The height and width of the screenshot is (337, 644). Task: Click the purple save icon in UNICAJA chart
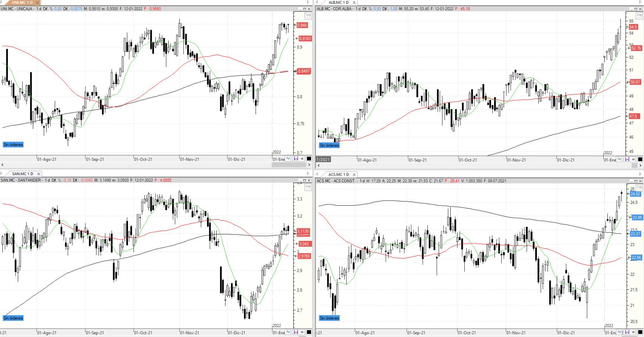pyautogui.click(x=296, y=159)
